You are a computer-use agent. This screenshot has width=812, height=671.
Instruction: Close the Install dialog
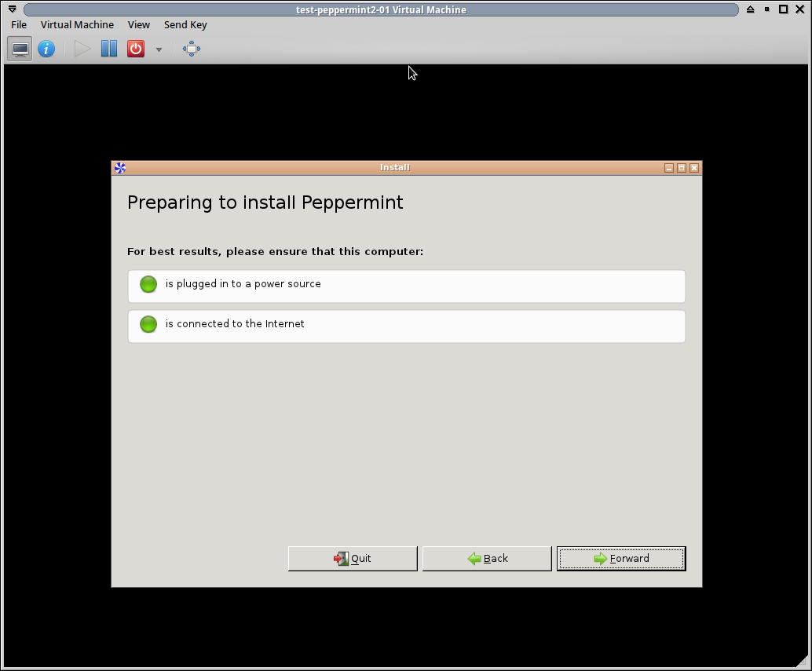coord(694,168)
